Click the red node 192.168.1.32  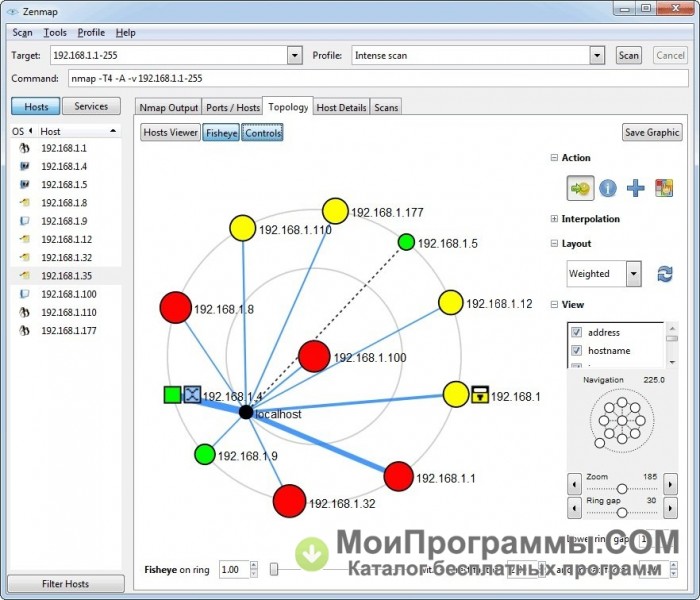(x=289, y=501)
